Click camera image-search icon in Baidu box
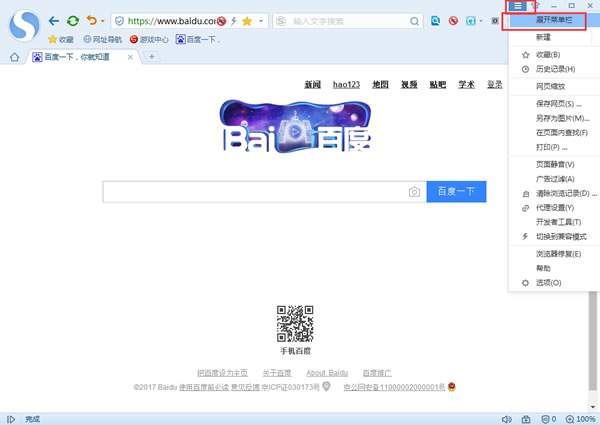This screenshot has width=600, height=425. [x=414, y=192]
